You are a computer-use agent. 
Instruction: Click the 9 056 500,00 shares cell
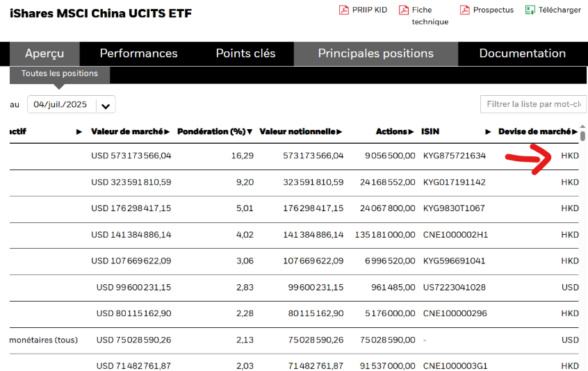[390, 156]
